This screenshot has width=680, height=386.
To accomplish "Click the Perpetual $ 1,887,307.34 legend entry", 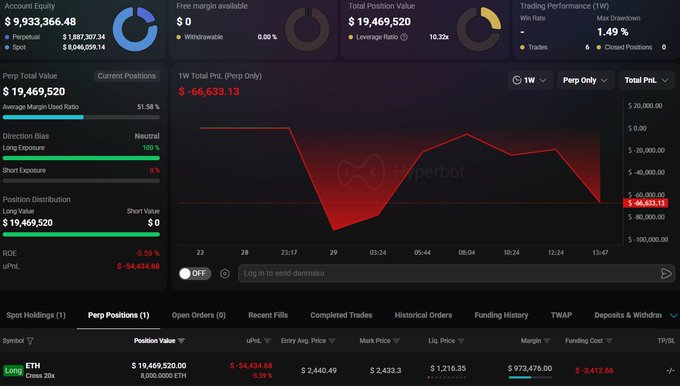I will click(55, 37).
